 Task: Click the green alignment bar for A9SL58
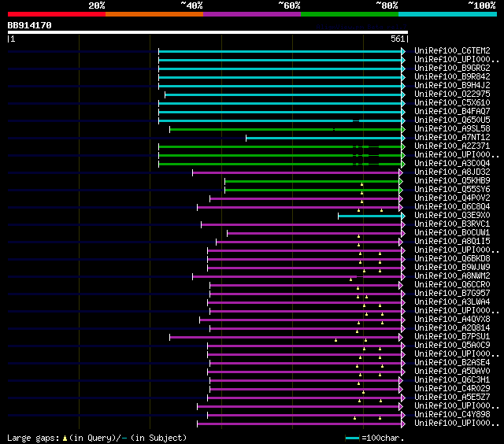[286, 129]
